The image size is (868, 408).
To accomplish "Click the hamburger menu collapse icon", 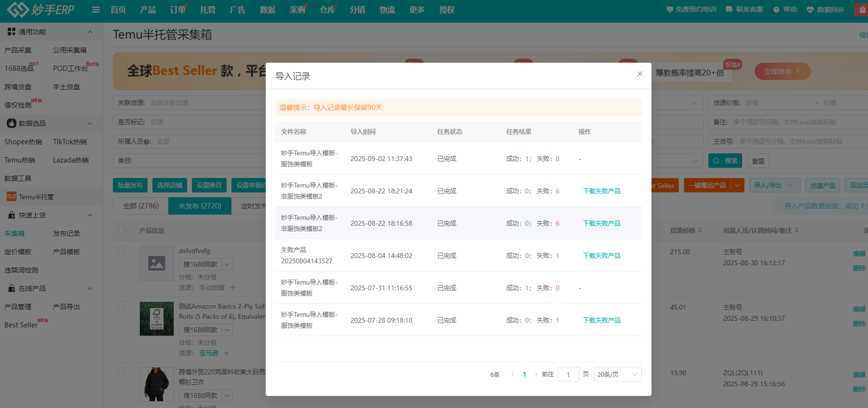I will pyautogui.click(x=96, y=10).
